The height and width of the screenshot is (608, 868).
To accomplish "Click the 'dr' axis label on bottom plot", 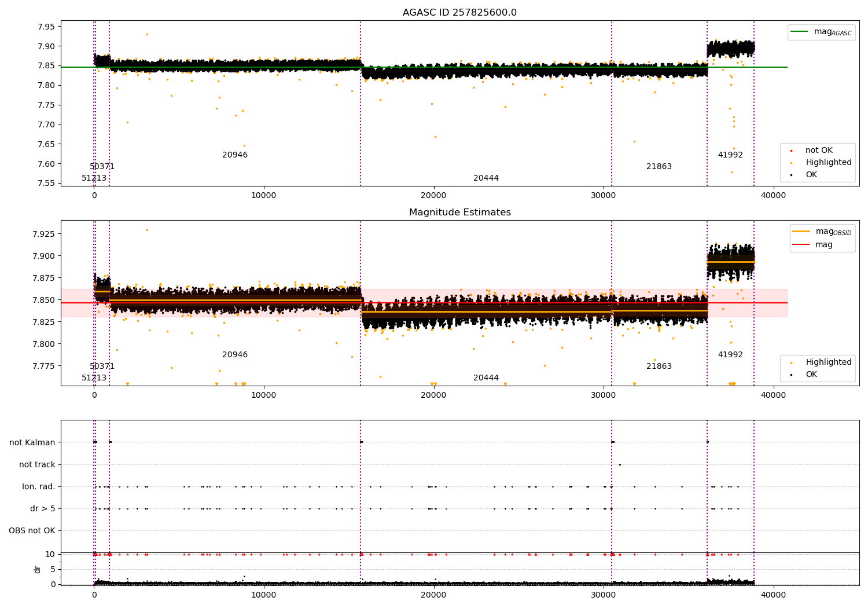I will (x=37, y=569).
